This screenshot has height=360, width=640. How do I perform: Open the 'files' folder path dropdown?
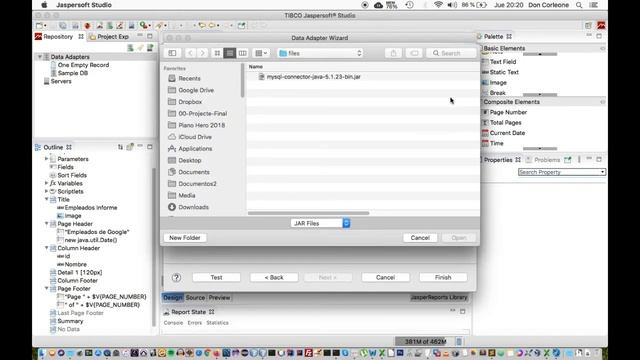click(x=320, y=53)
